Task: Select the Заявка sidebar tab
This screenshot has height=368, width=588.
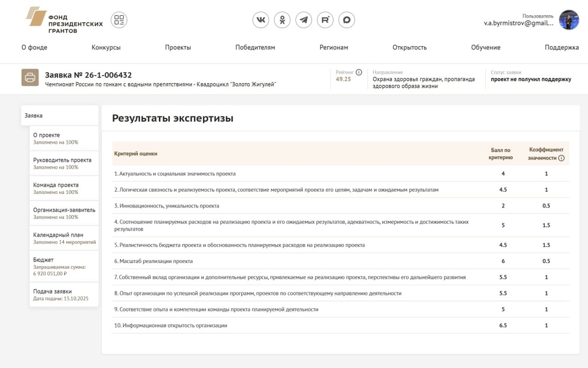Action: coord(60,116)
